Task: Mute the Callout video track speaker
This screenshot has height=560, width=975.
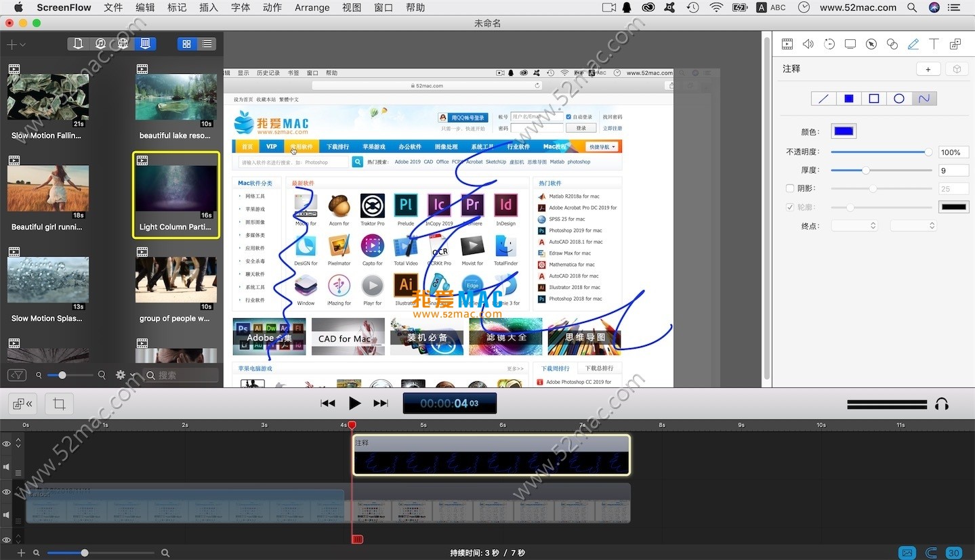Action: coord(6,515)
